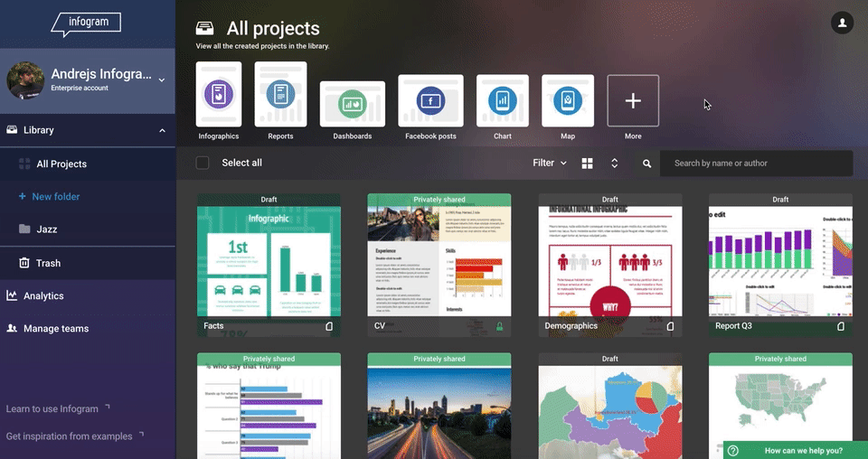Open All Projects in sidebar
Image resolution: width=868 pixels, height=459 pixels.
point(88,164)
